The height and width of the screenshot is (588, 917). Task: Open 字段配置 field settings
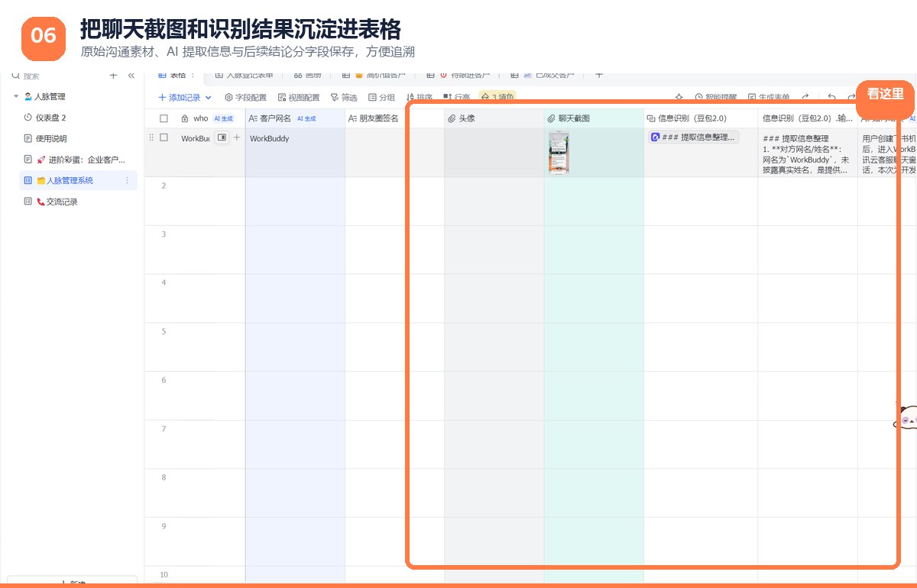pos(245,98)
